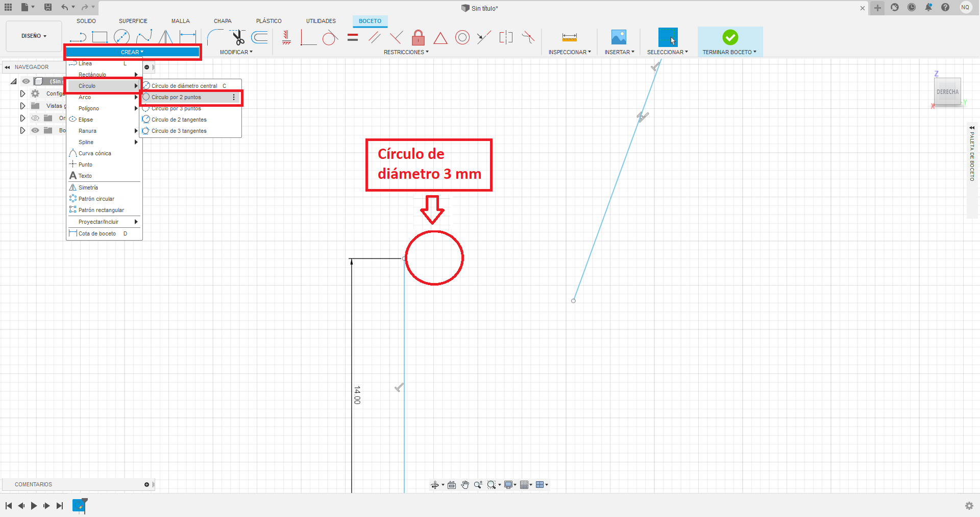This screenshot has height=517, width=980.
Task: Switch to the CHAPA tab
Action: (x=223, y=21)
